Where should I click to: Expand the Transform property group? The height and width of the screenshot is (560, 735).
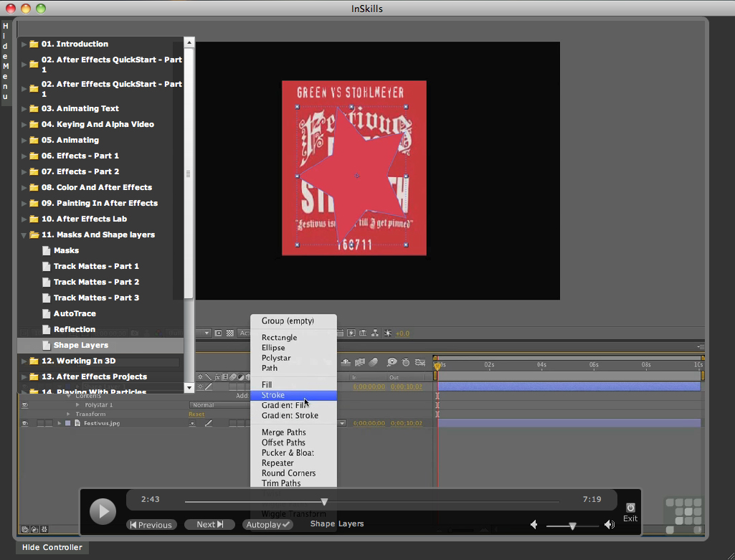pos(68,414)
